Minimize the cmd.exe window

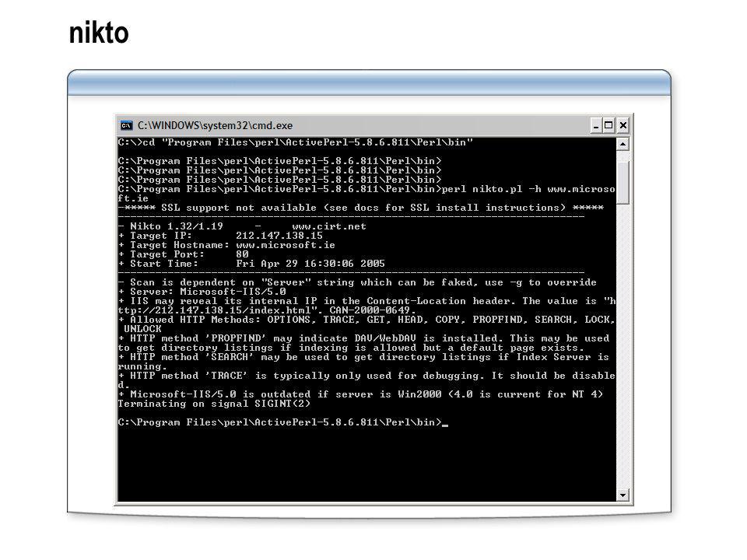595,126
